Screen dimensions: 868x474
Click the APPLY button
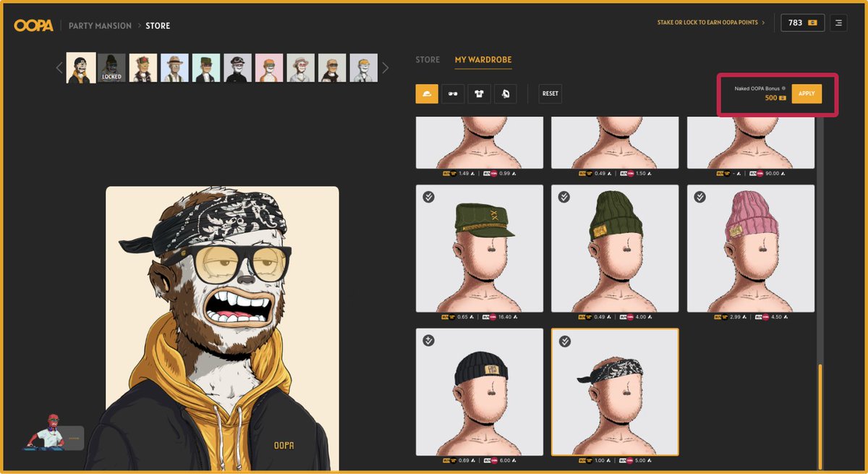(x=807, y=93)
